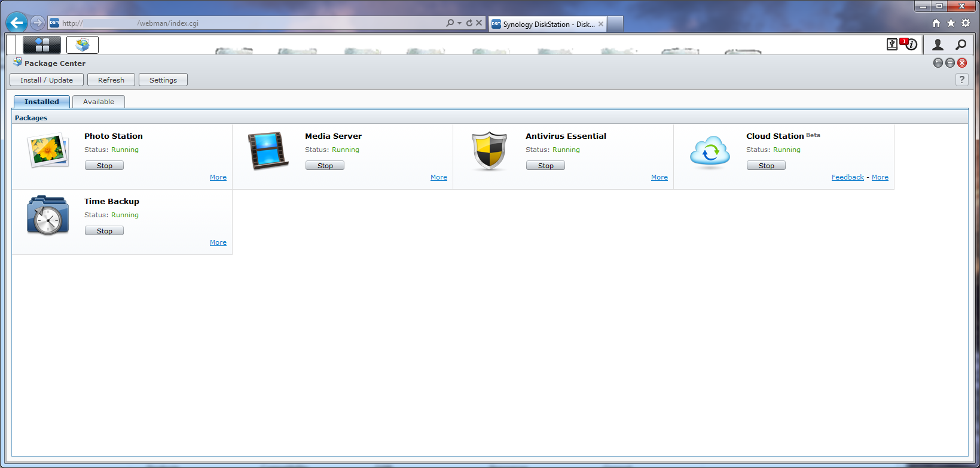Image resolution: width=980 pixels, height=468 pixels.
Task: Open the browser favorites star
Action: point(951,23)
